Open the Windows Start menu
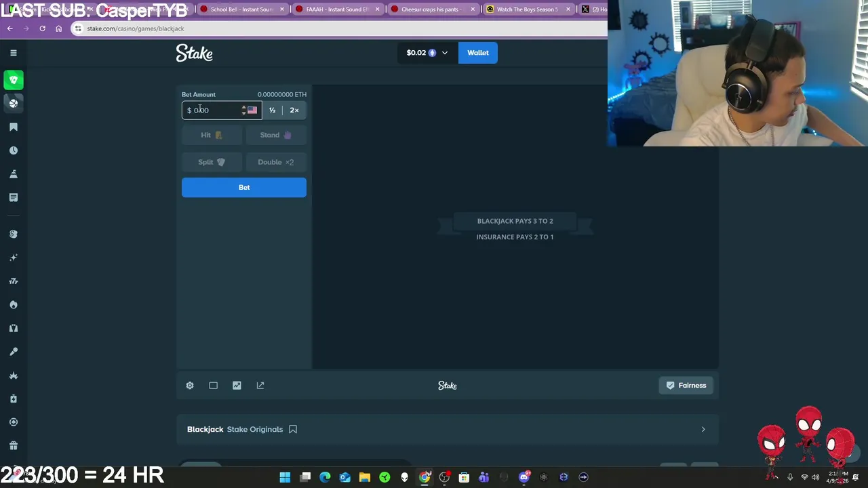This screenshot has width=868, height=488. click(285, 477)
